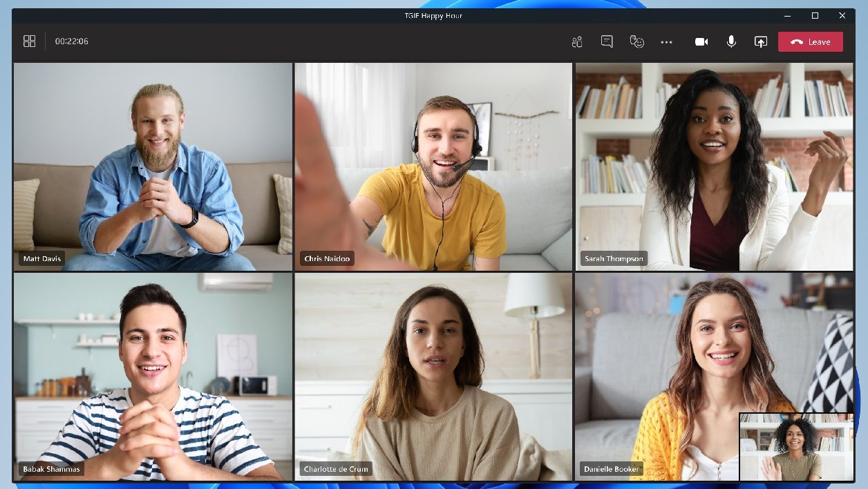Maximize the meeting window

click(815, 15)
